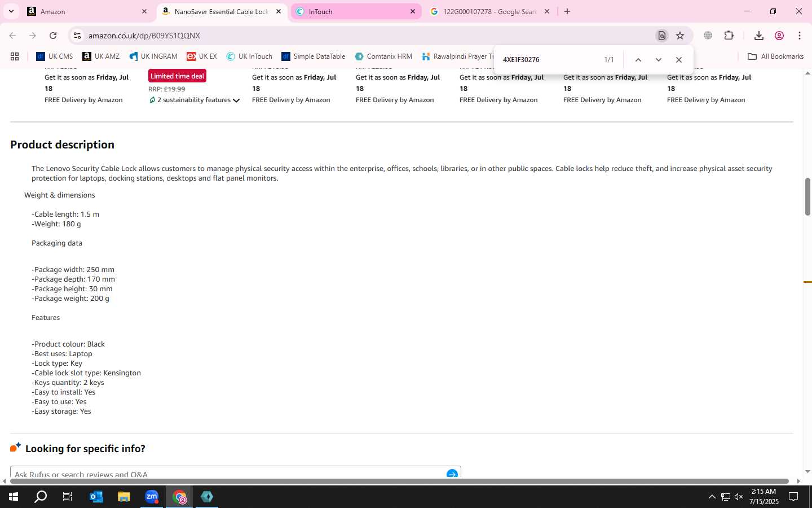Open the notifications center icon

coord(793,497)
